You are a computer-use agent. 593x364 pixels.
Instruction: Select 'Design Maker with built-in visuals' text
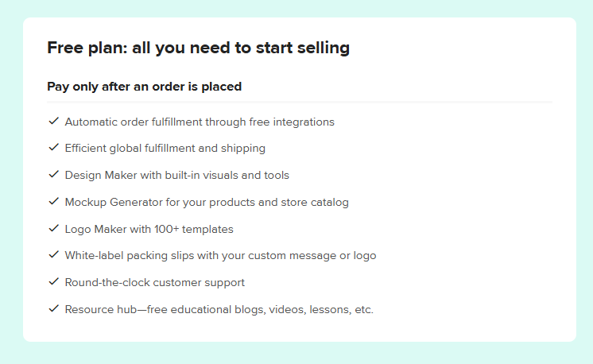(177, 175)
